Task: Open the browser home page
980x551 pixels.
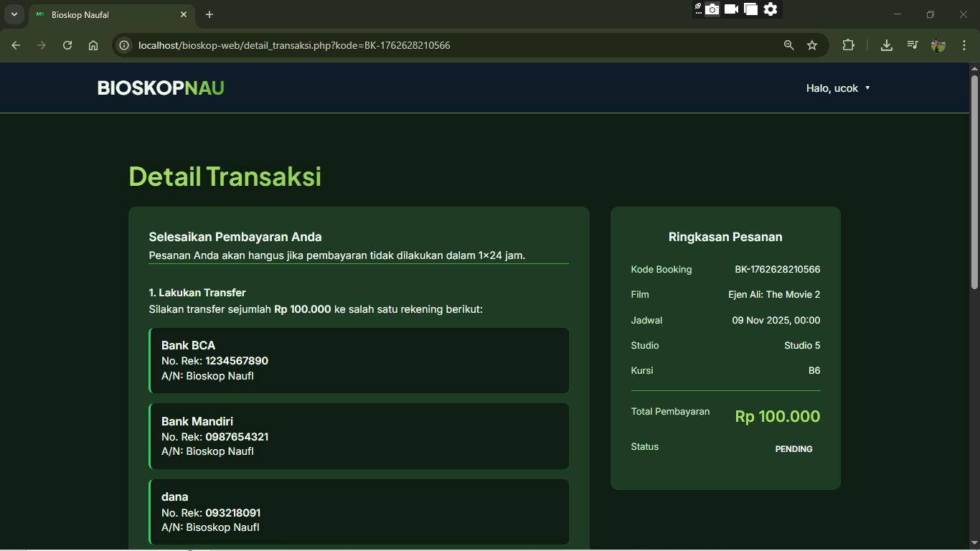Action: coord(93,45)
